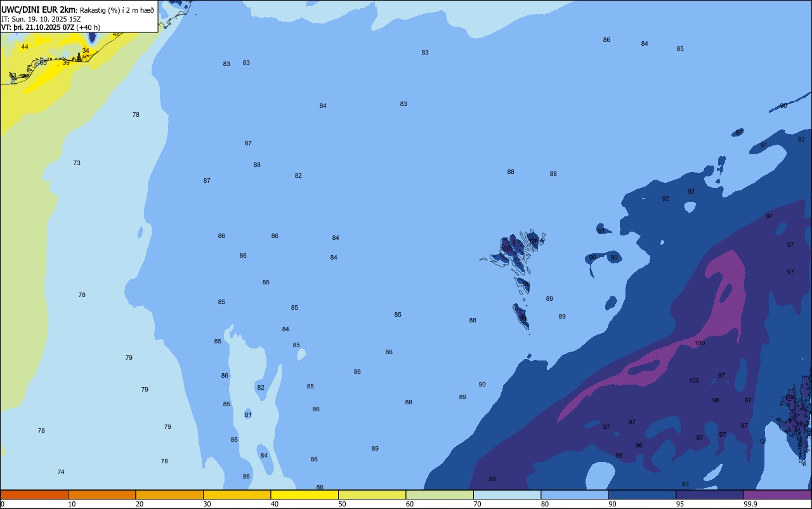Click the value 34 near the coastline
812x509 pixels.
(86, 51)
